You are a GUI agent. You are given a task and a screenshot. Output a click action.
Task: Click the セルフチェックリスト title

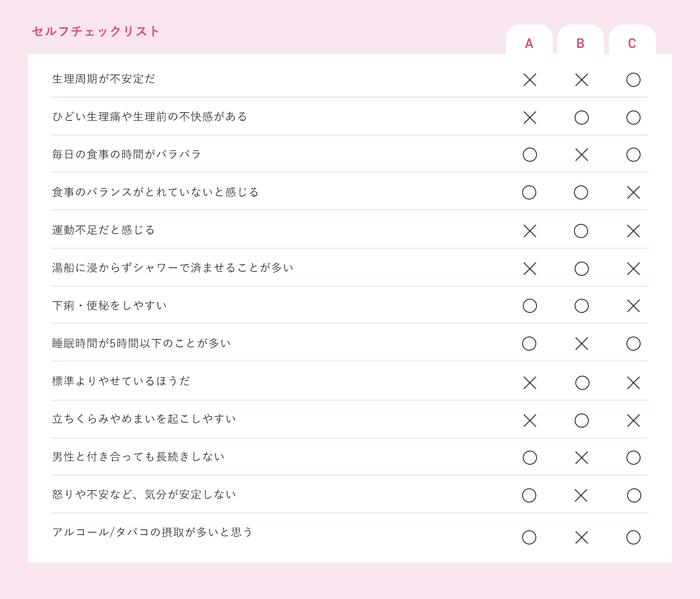pyautogui.click(x=96, y=31)
